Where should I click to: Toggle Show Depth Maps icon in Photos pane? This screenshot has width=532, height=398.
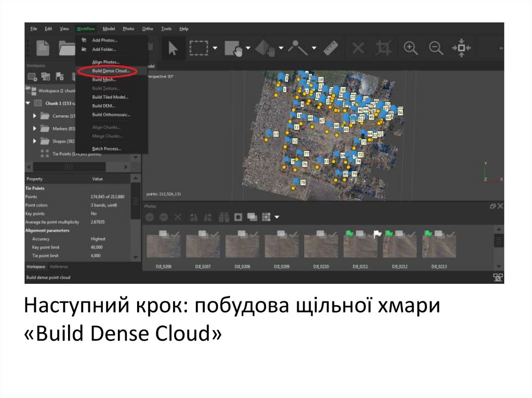[x=252, y=217]
